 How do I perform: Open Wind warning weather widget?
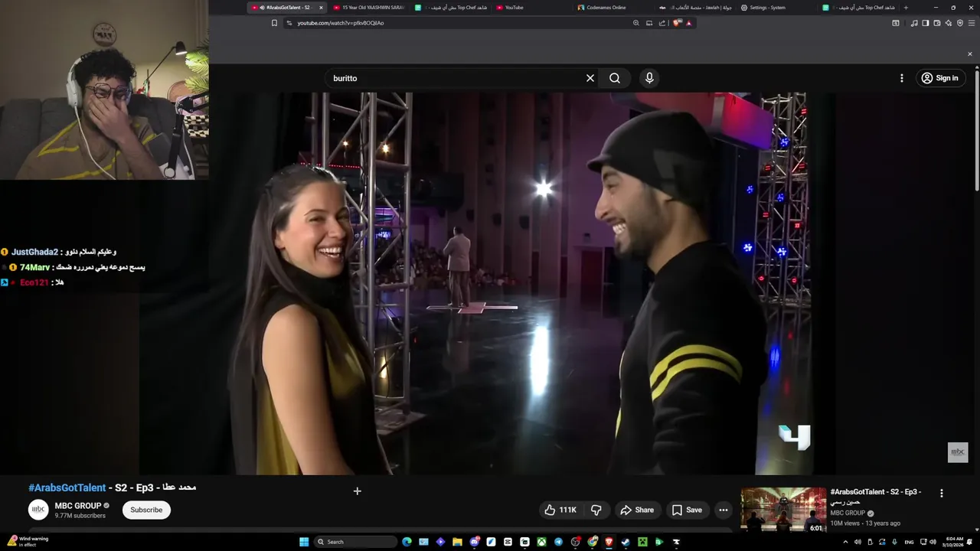tap(27, 542)
